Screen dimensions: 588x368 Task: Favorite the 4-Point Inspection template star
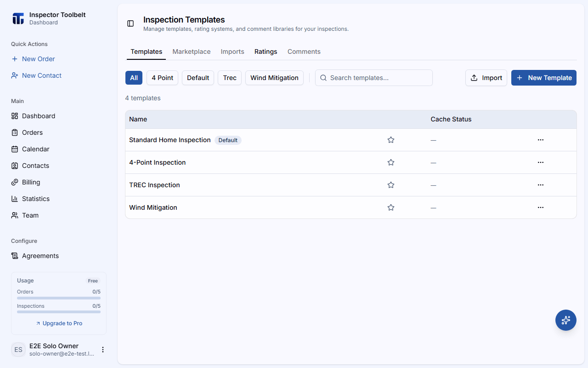[x=391, y=162]
